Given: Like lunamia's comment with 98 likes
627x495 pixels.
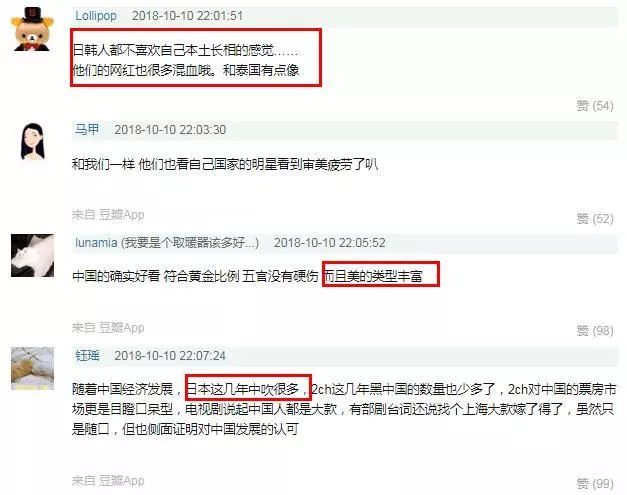Looking at the screenshot, I should coord(595,331).
